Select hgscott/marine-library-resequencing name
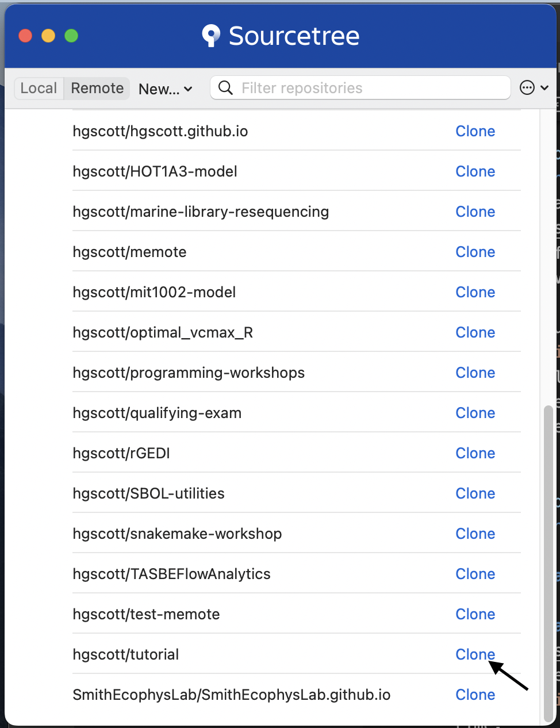Screen dimensions: 560x728 pos(201,212)
